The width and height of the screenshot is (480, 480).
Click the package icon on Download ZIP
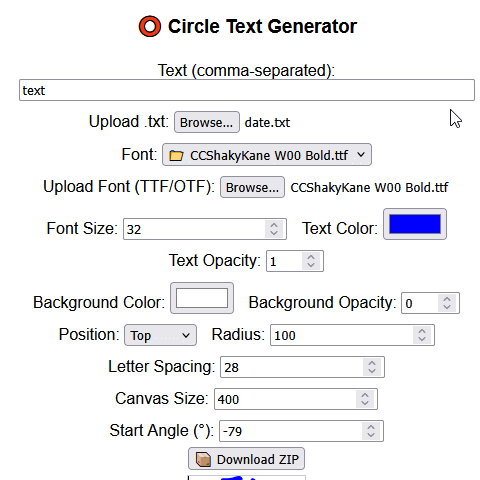pyautogui.click(x=203, y=459)
